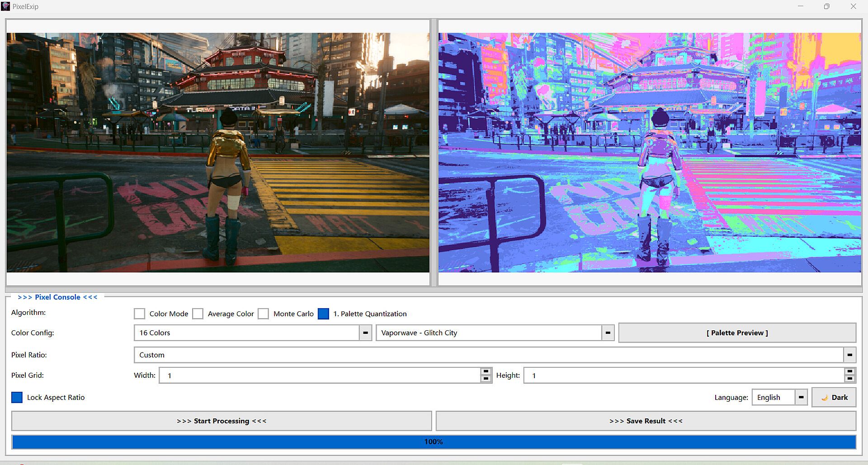Open the 16 Colors count dropdown

point(365,333)
